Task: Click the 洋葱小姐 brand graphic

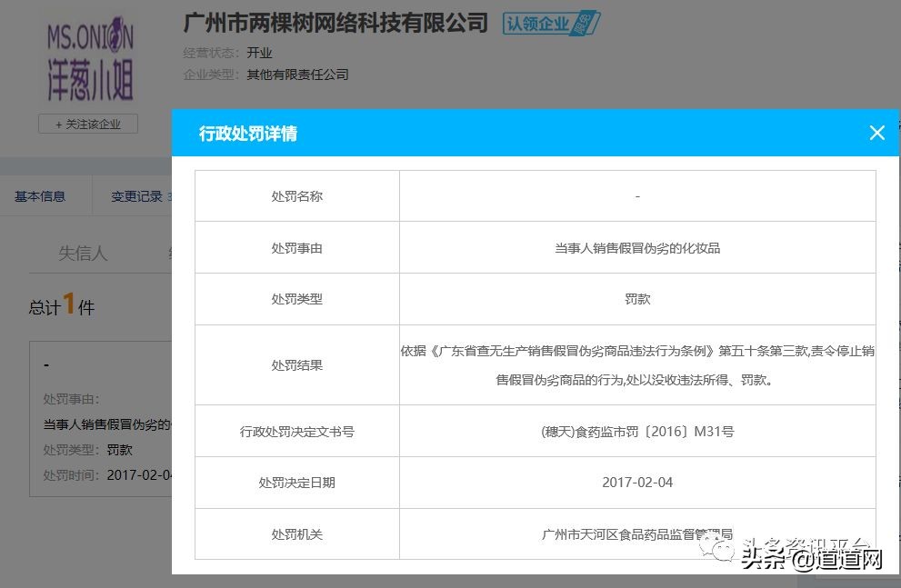Action: click(88, 77)
